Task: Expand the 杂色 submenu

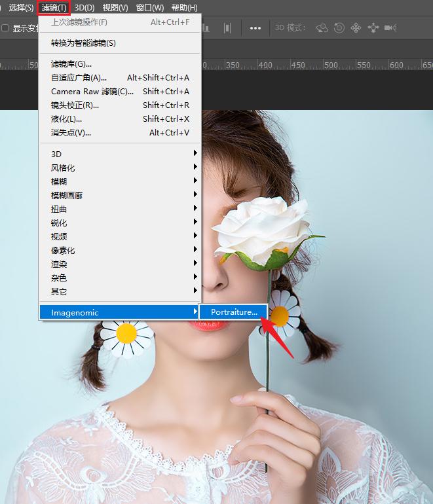Action: coord(120,278)
